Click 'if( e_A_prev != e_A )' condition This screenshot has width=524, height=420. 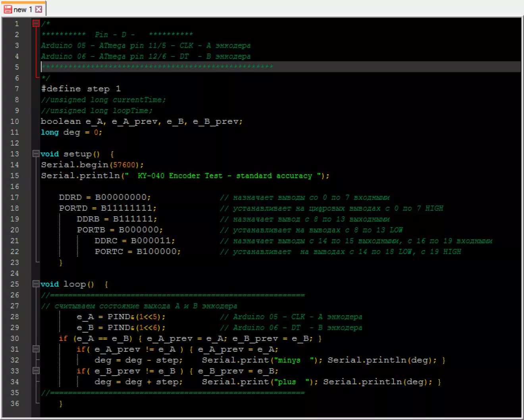[x=130, y=349]
